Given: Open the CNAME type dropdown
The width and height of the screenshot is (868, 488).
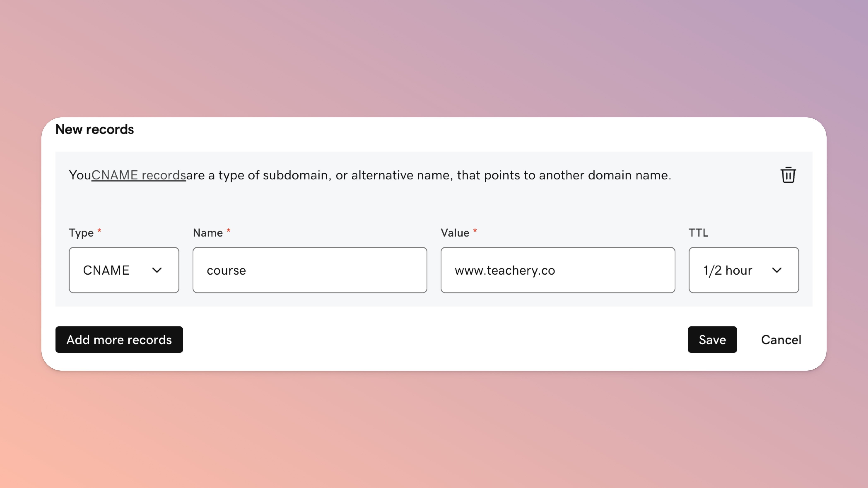Looking at the screenshot, I should pos(124,270).
